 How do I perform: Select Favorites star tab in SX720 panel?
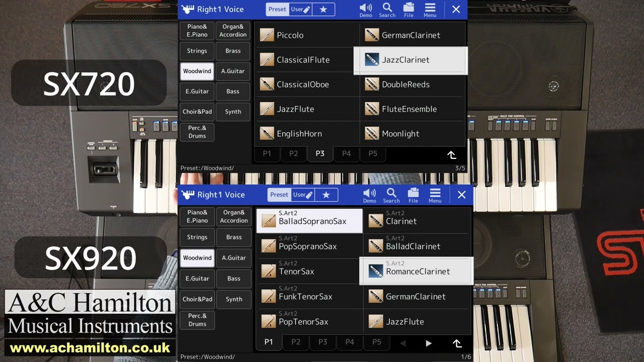coord(324,9)
